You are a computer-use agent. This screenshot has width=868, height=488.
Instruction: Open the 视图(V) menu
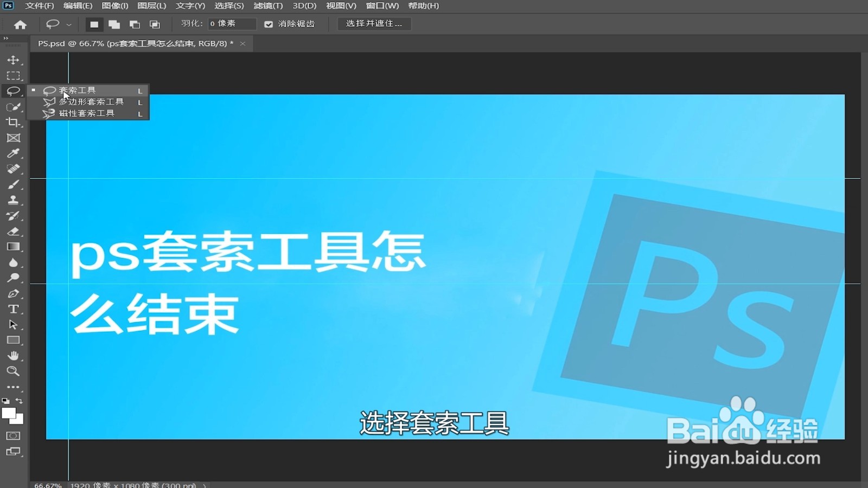tap(341, 6)
